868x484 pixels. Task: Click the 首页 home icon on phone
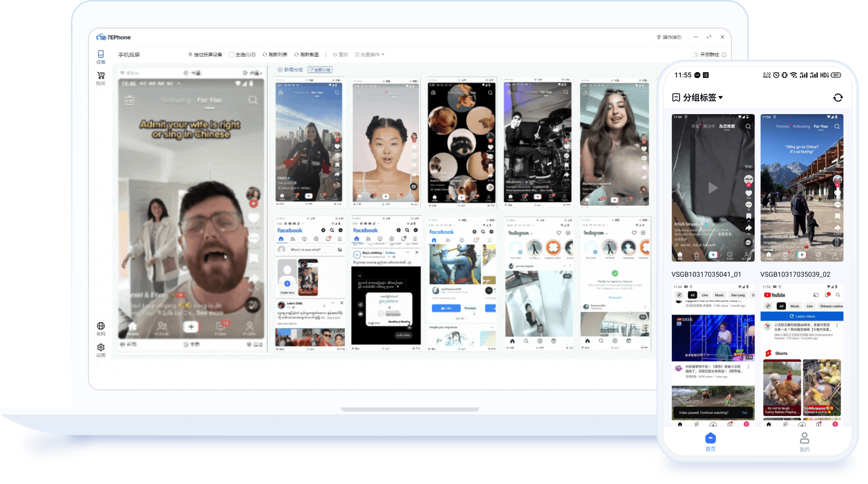(710, 438)
